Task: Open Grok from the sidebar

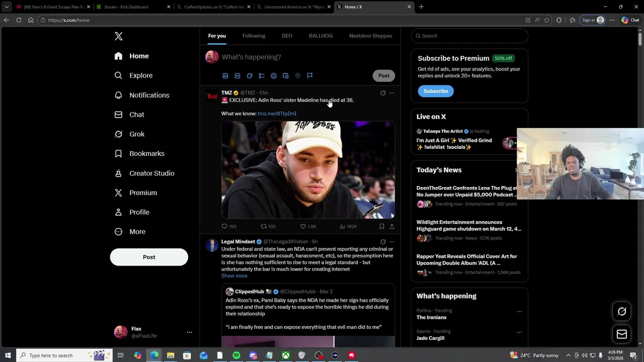Action: [129, 134]
